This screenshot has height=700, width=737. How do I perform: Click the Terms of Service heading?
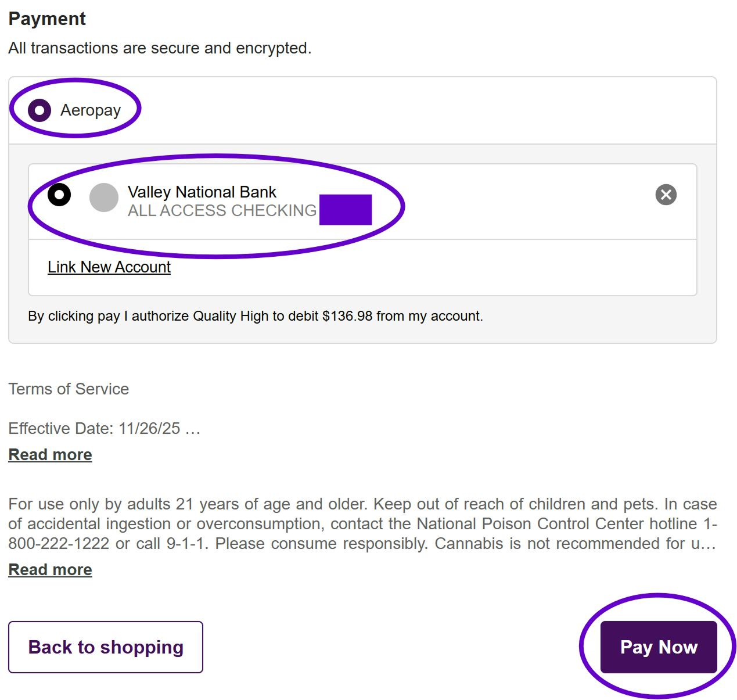click(69, 389)
